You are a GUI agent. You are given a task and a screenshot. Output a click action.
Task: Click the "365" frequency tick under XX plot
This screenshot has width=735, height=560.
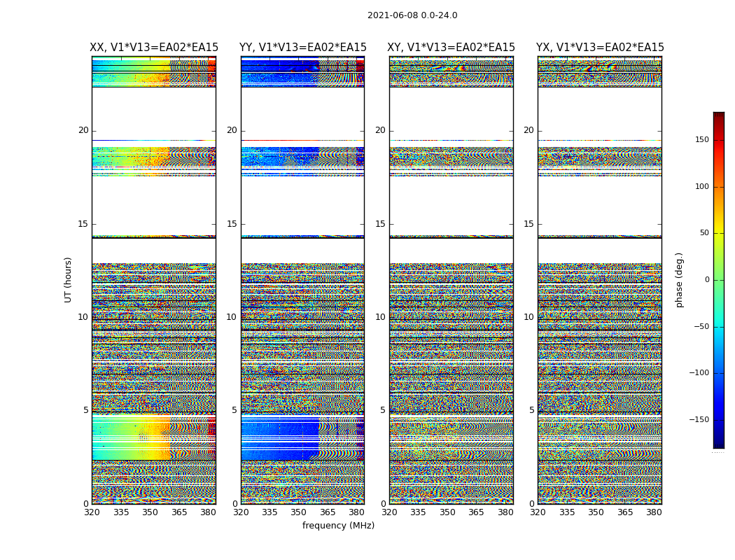point(179,512)
